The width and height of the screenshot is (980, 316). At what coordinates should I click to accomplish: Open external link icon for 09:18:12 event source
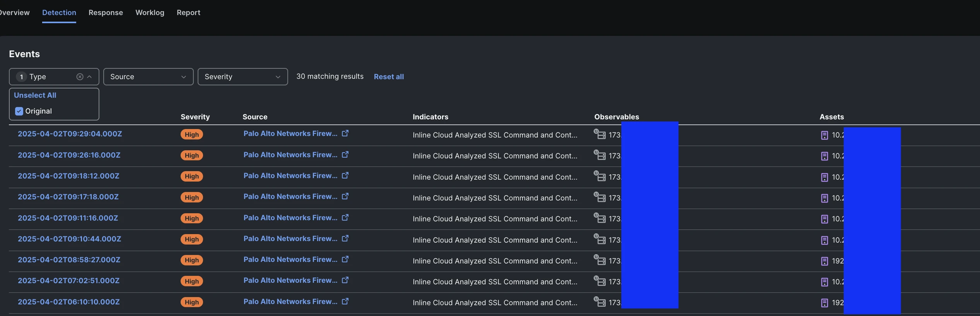(345, 175)
